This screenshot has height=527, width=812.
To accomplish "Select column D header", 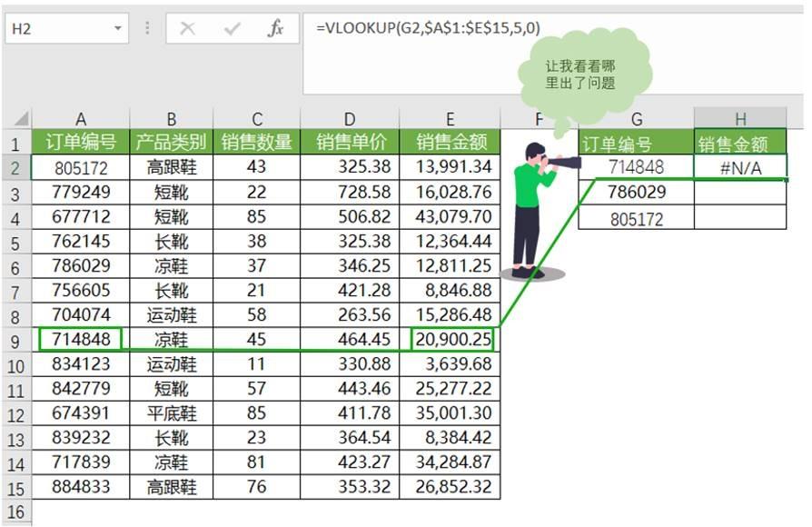I will pos(350,119).
